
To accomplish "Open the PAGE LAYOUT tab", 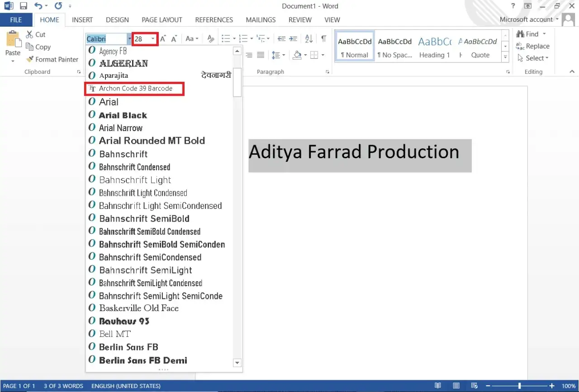I will click(x=161, y=20).
